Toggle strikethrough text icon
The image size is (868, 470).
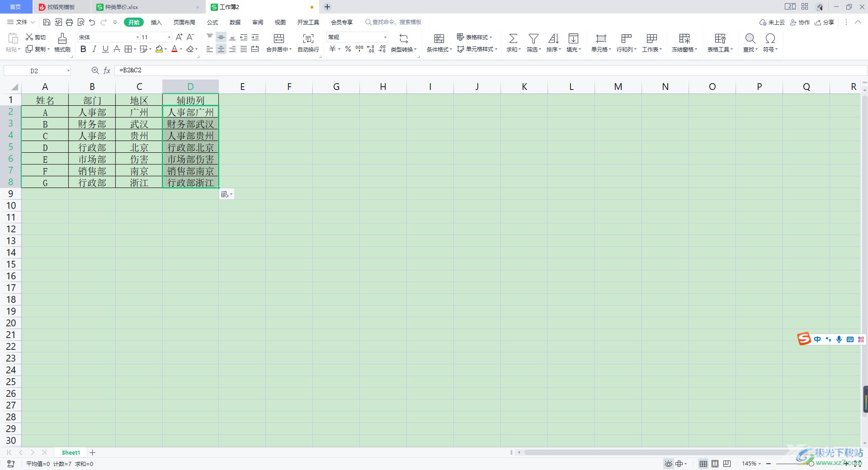pyautogui.click(x=117, y=49)
